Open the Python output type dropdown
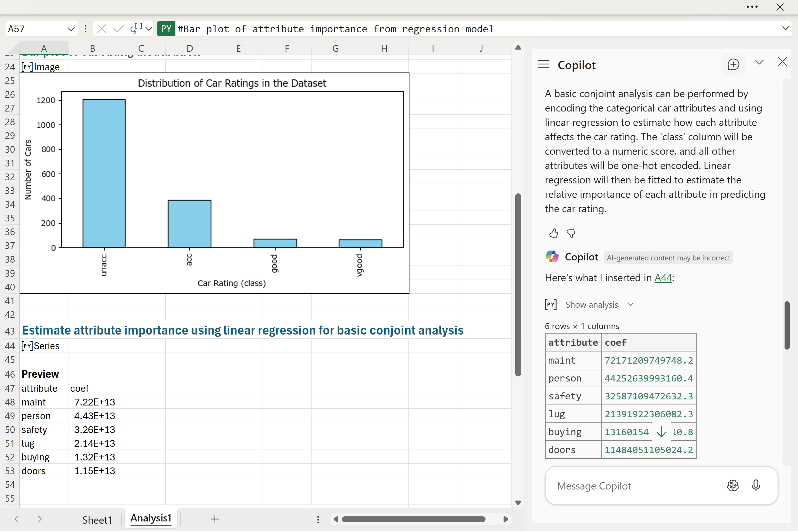 point(149,29)
